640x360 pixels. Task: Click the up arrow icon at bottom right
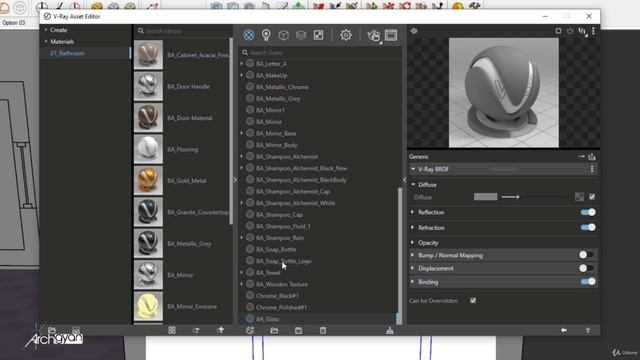point(588,330)
